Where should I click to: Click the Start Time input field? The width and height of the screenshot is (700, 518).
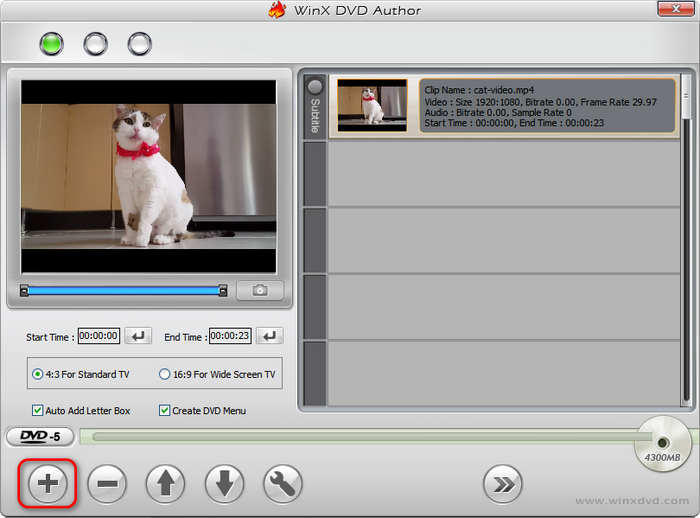pyautogui.click(x=99, y=336)
